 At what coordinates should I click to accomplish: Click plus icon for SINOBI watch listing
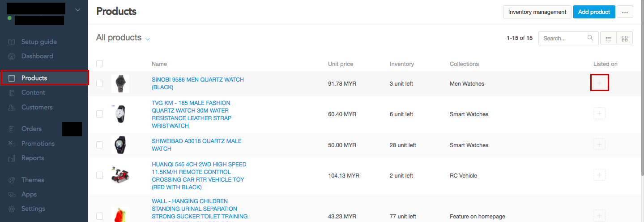[x=599, y=83]
